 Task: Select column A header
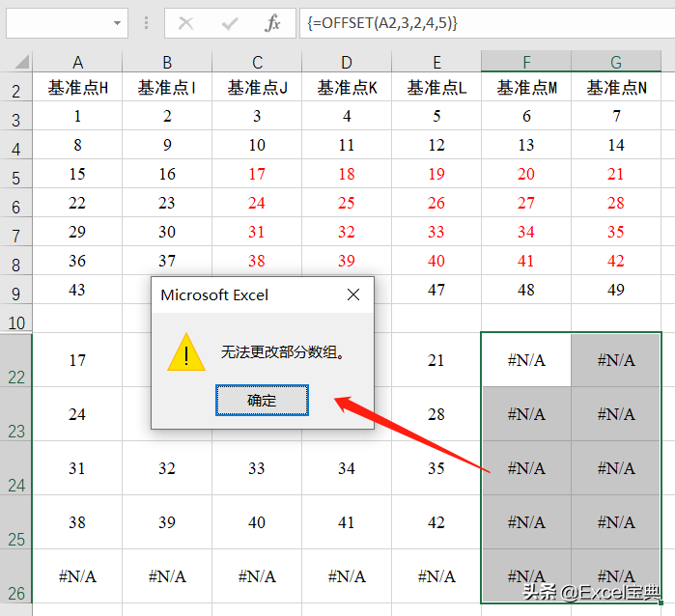pyautogui.click(x=77, y=63)
